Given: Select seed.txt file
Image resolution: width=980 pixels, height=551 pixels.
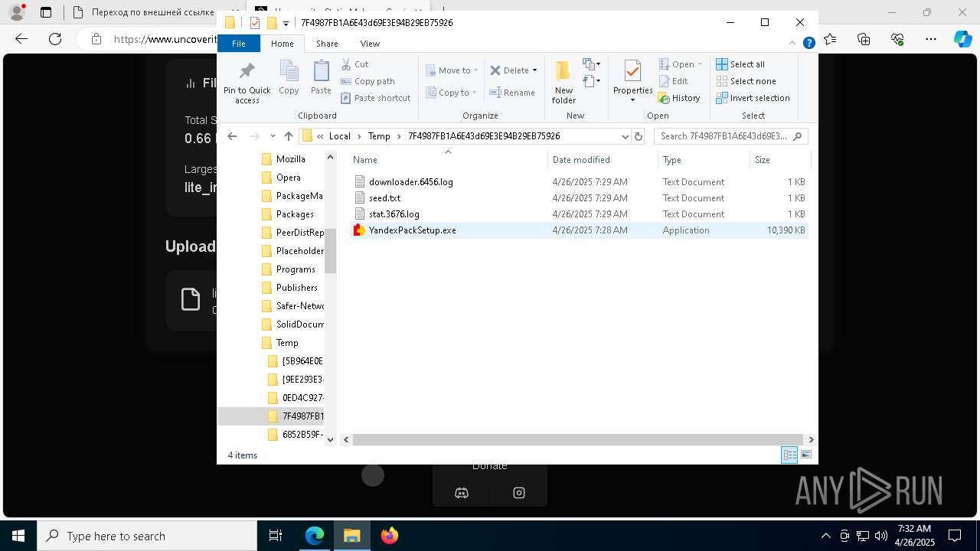Looking at the screenshot, I should [x=579, y=198].
